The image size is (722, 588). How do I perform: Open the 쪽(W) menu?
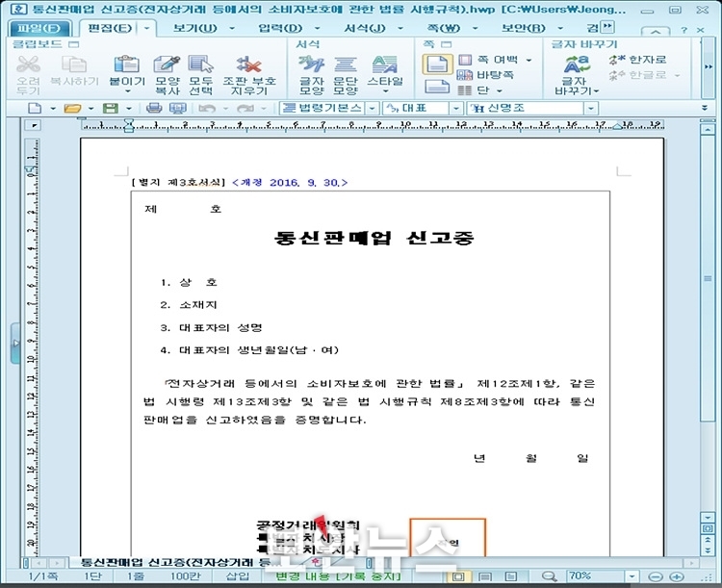pos(444,29)
